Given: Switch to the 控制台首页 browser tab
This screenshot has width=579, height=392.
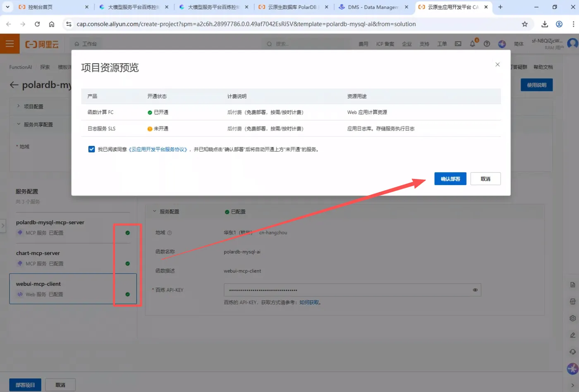Looking at the screenshot, I should pyautogui.click(x=54, y=7).
